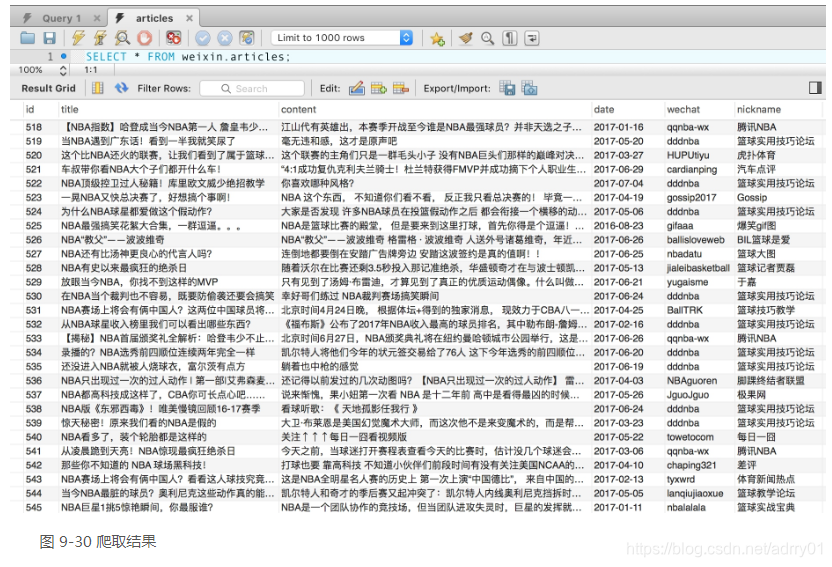Switch to the Query 1 tab

pos(62,18)
